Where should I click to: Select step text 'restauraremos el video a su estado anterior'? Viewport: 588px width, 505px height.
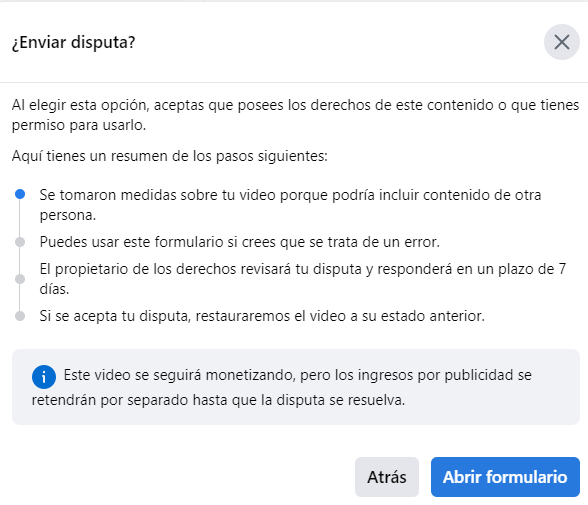(x=340, y=316)
